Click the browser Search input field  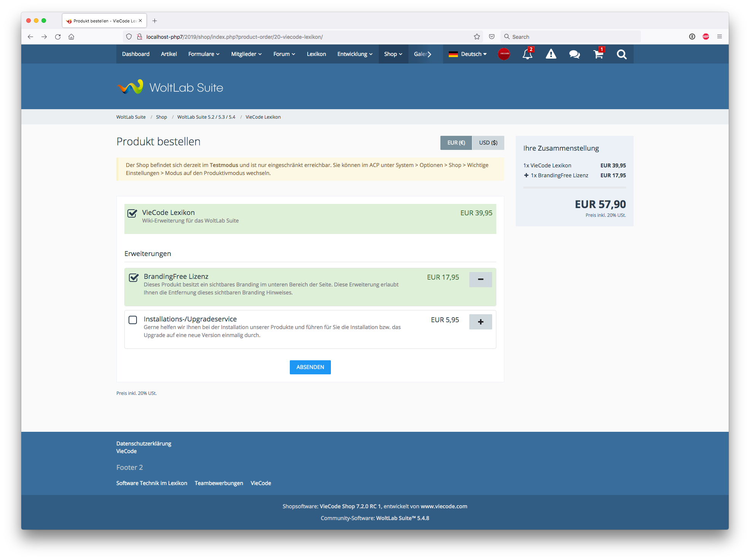point(570,37)
